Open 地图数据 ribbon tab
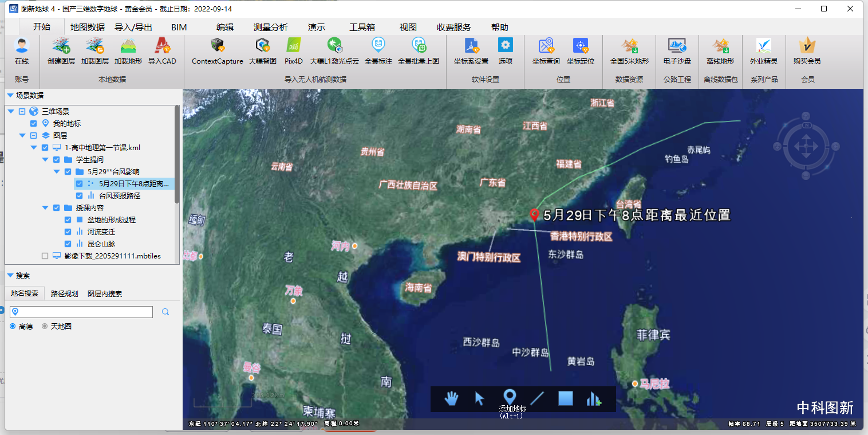Screen dimensions: 868x435 (88, 27)
